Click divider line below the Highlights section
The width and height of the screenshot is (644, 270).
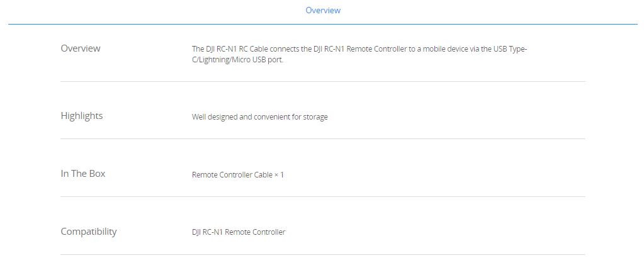[323, 138]
